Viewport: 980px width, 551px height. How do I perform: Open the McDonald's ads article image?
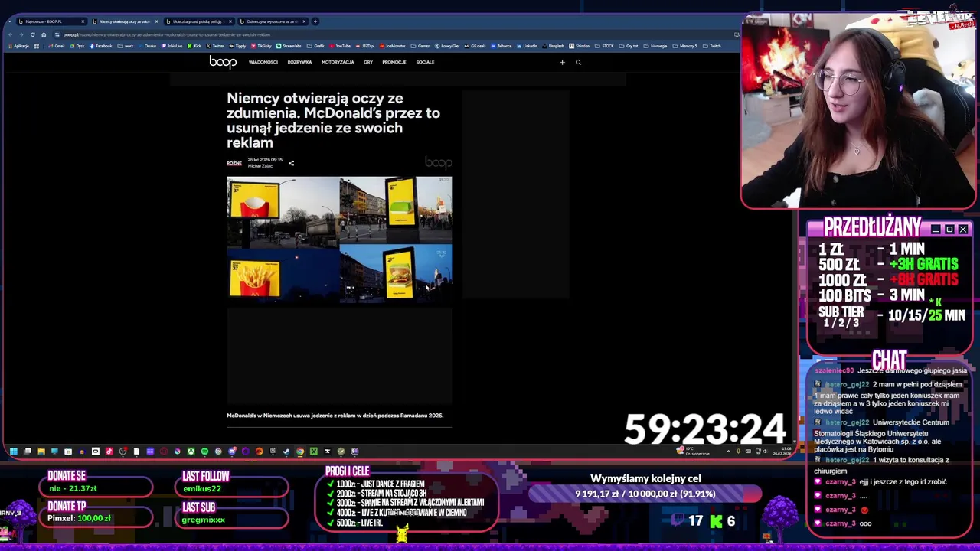coord(339,240)
